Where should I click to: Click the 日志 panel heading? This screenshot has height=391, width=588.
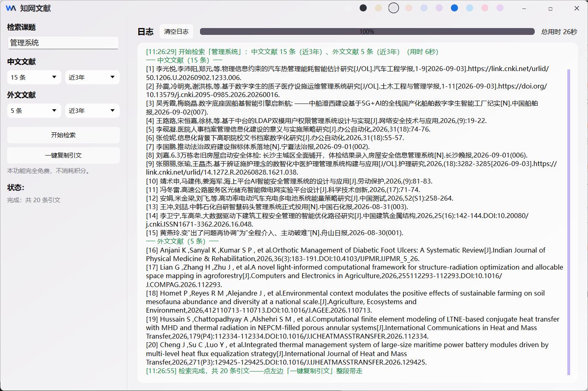146,32
